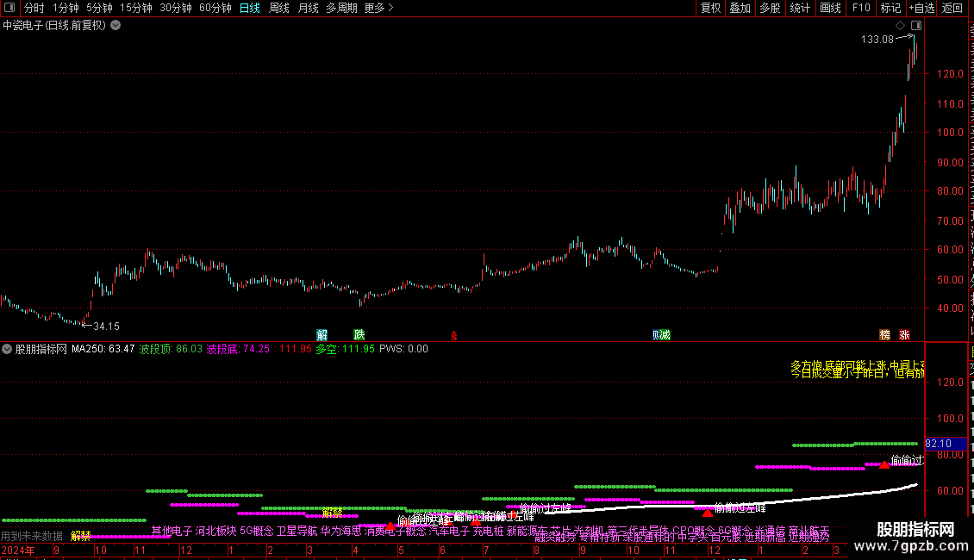The image size is (974, 560).
Task: Expand 更多 period options
Action: pyautogui.click(x=379, y=8)
